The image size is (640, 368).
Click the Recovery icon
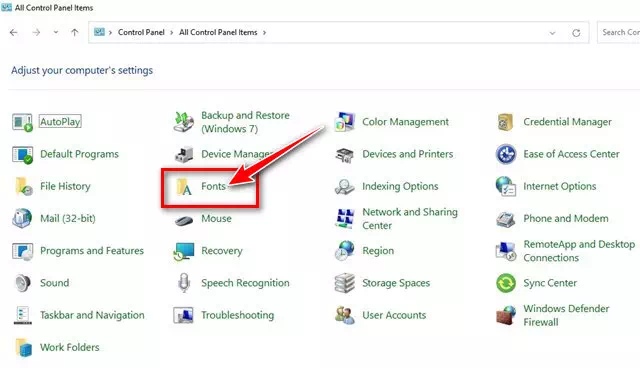pos(184,251)
